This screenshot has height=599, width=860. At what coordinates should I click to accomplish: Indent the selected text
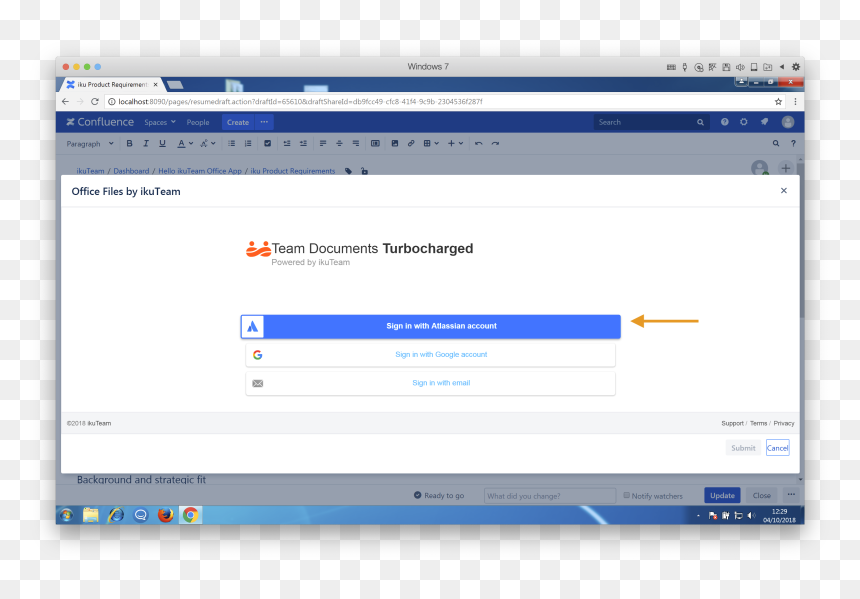pyautogui.click(x=303, y=144)
